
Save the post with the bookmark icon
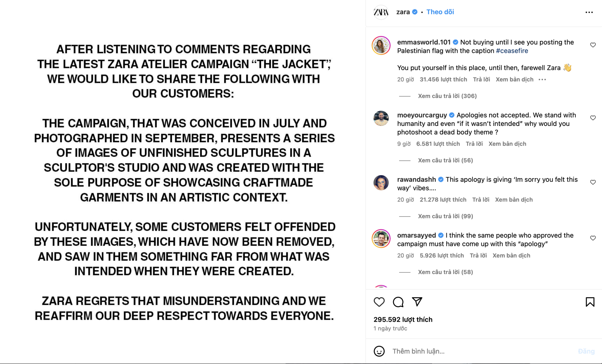tap(590, 302)
